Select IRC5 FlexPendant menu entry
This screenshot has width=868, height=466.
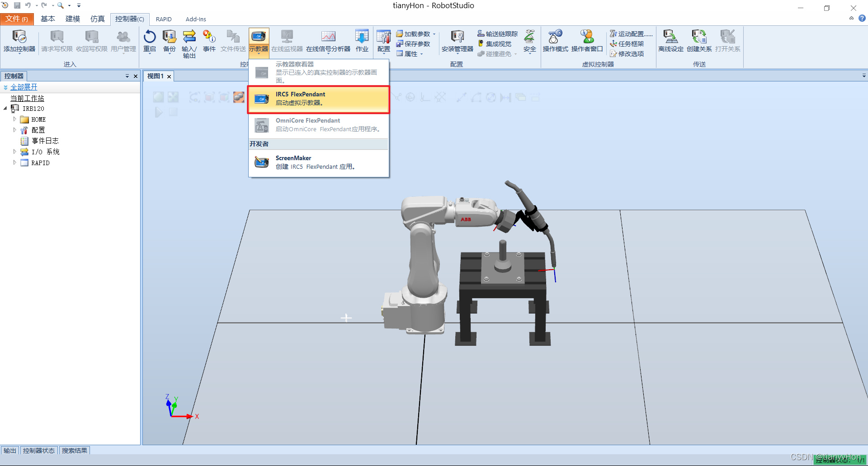tap(318, 99)
